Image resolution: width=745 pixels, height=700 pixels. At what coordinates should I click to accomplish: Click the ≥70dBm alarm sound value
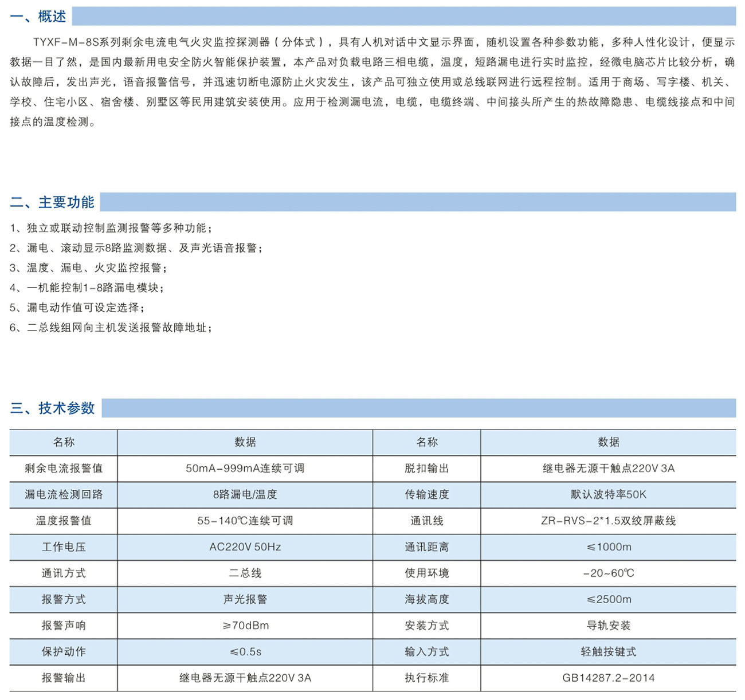[x=245, y=626]
